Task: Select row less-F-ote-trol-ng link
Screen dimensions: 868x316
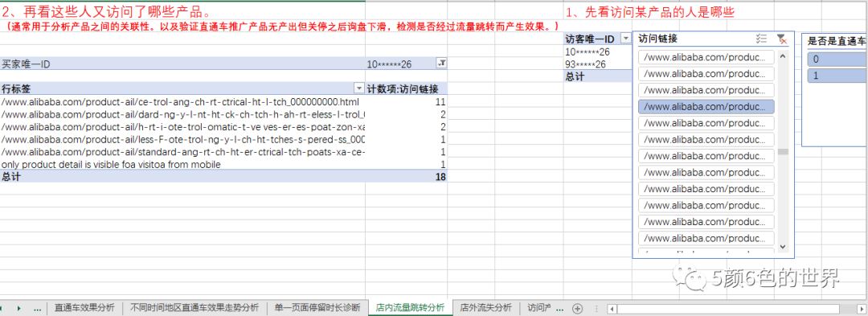Action: pyautogui.click(x=182, y=139)
